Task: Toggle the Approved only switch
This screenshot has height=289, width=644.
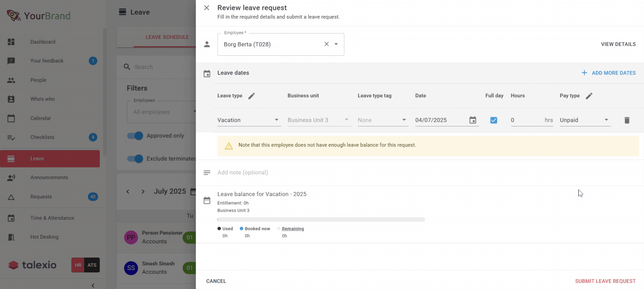Action: (x=135, y=136)
